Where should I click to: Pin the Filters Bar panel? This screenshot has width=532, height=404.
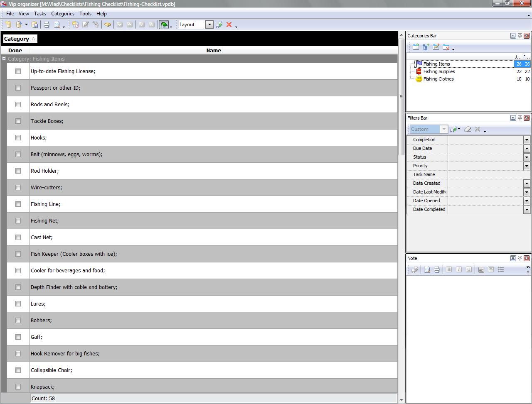520,118
